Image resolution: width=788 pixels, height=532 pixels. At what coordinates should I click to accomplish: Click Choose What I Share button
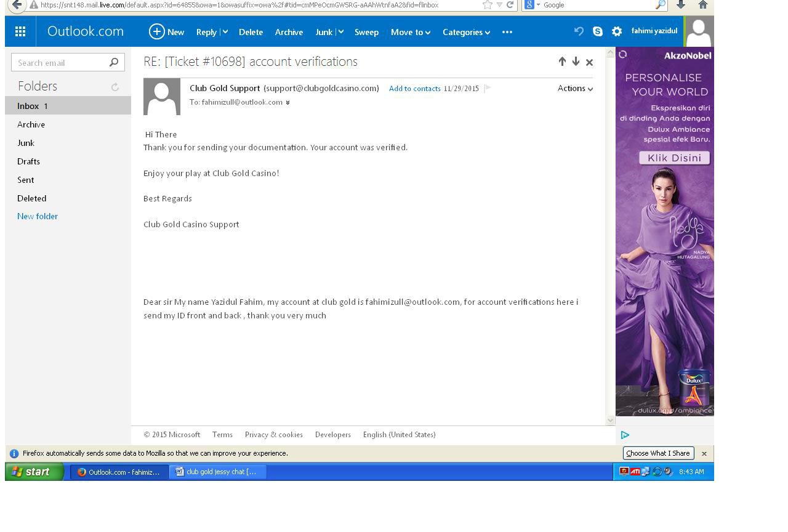[x=658, y=453]
